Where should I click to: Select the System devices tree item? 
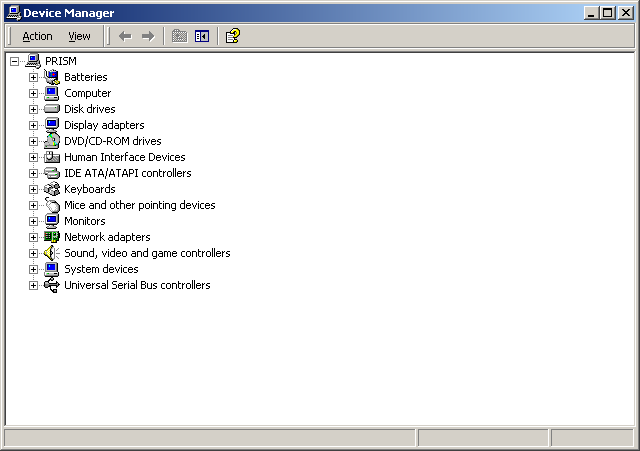[x=101, y=269]
